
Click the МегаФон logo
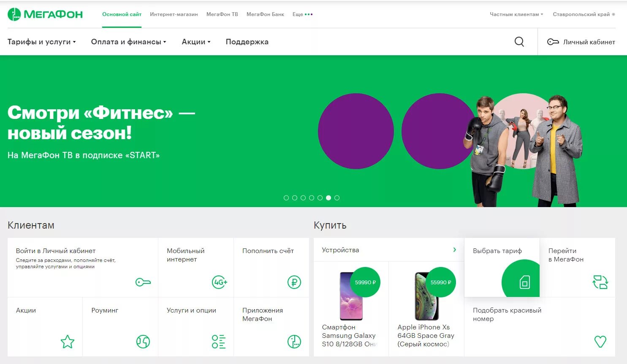pyautogui.click(x=45, y=14)
